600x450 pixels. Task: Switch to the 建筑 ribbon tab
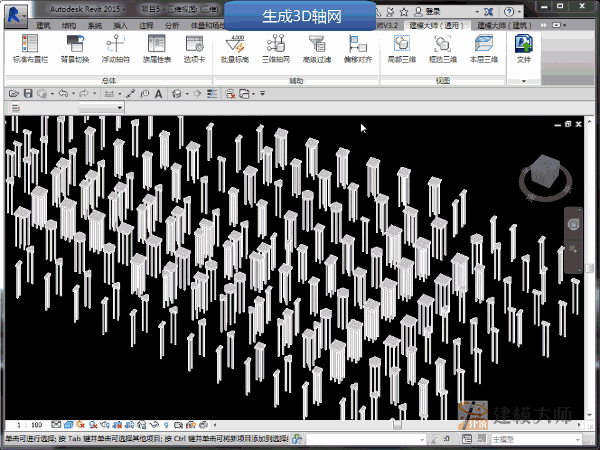(x=43, y=26)
